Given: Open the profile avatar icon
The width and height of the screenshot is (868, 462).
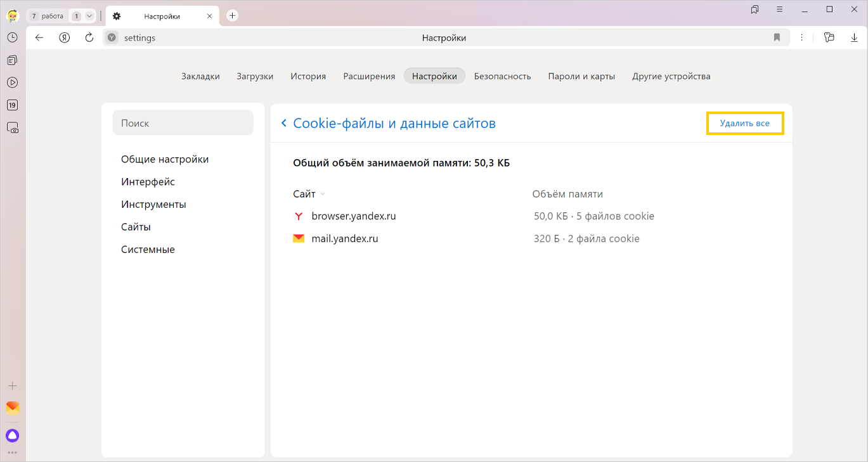Looking at the screenshot, I should (12, 16).
